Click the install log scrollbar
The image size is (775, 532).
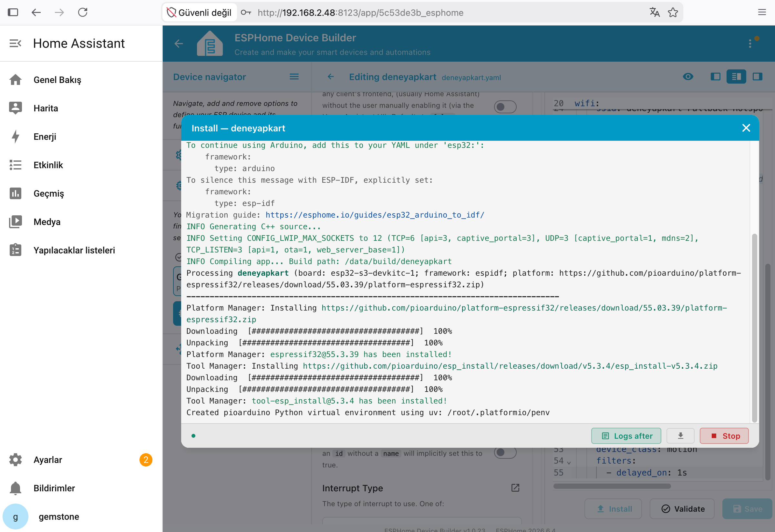[x=755, y=328]
